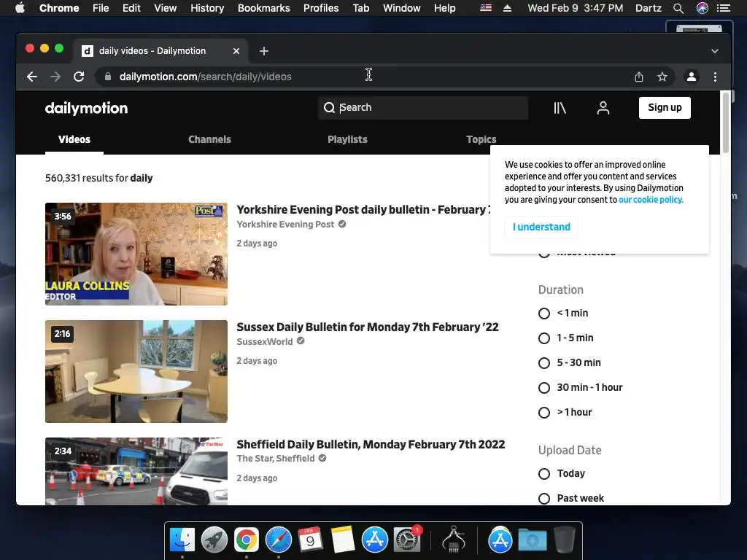Open the Profiles menu in the menu bar
Screen dimensions: 747x560
pos(321,8)
